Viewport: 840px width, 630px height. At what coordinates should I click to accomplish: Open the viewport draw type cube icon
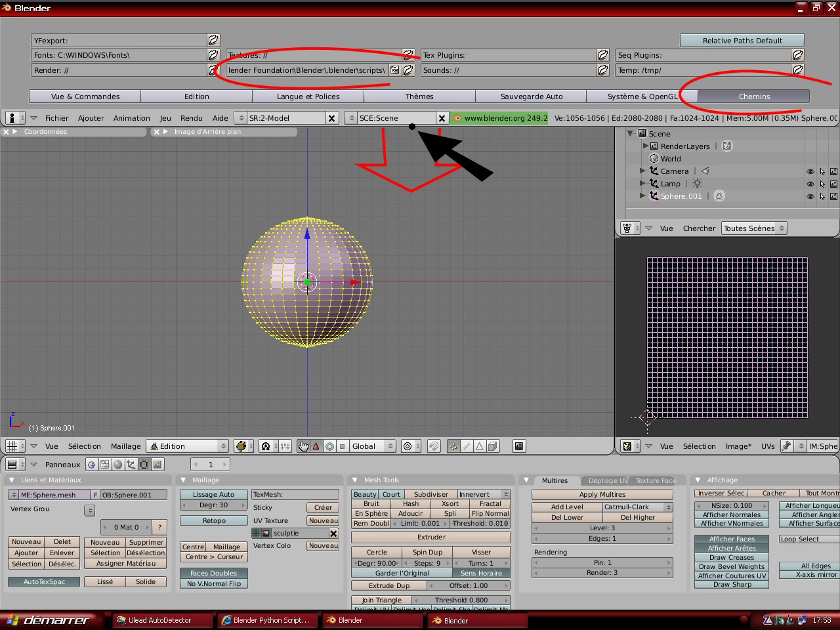tap(243, 446)
